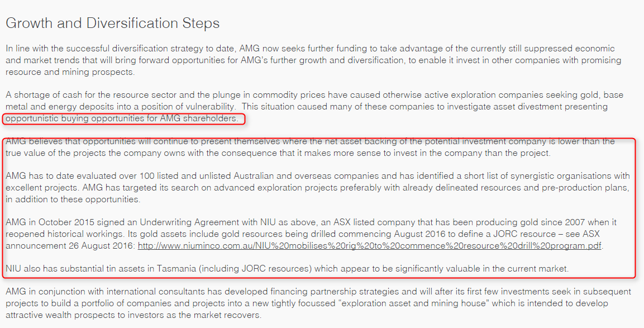Screen dimensions: 644x328
Task: Click the highlighted 'opportunistic buying opportunities' line
Action: tap(122, 119)
